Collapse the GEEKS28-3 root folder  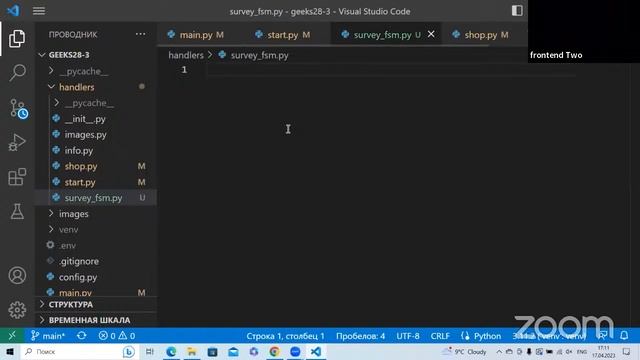96,55
